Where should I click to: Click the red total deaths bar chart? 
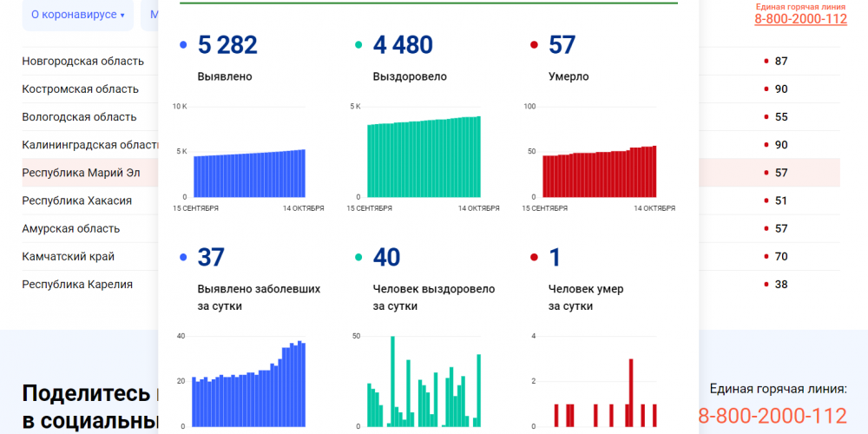[599, 174]
